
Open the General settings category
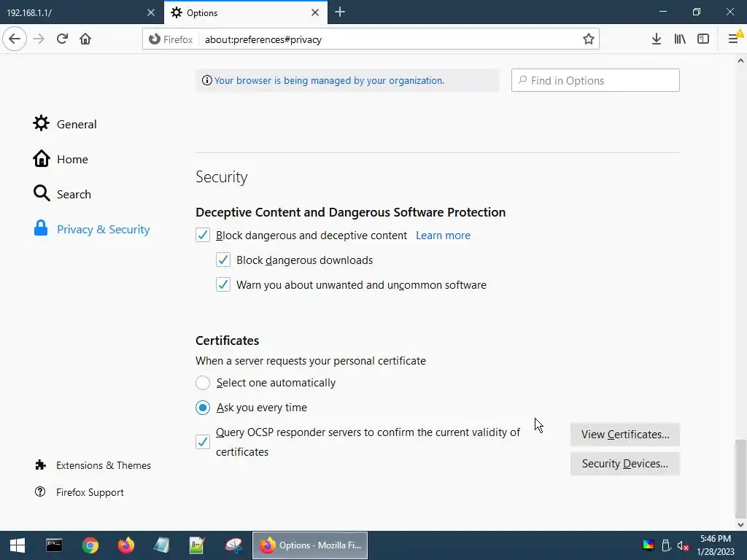pyautogui.click(x=76, y=124)
